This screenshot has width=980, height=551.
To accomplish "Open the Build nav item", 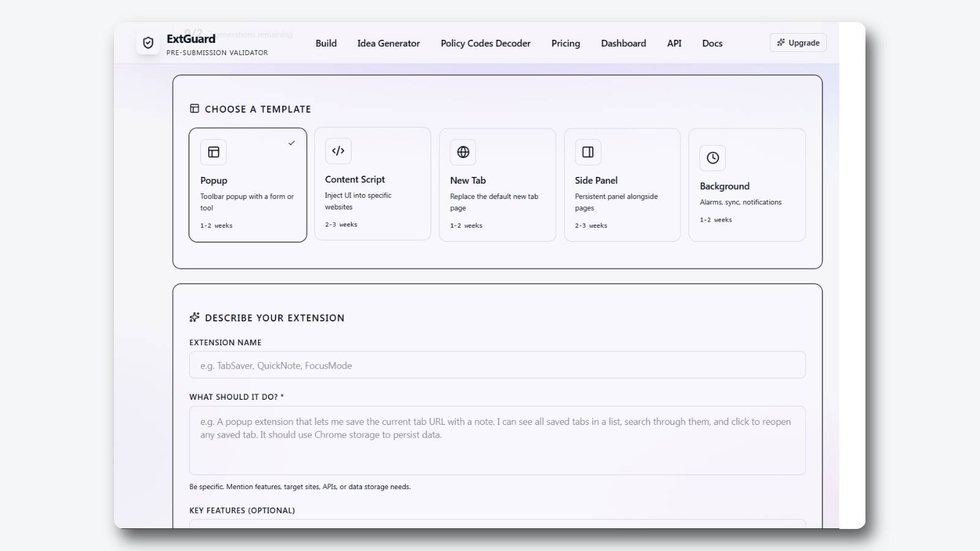I will tap(326, 43).
